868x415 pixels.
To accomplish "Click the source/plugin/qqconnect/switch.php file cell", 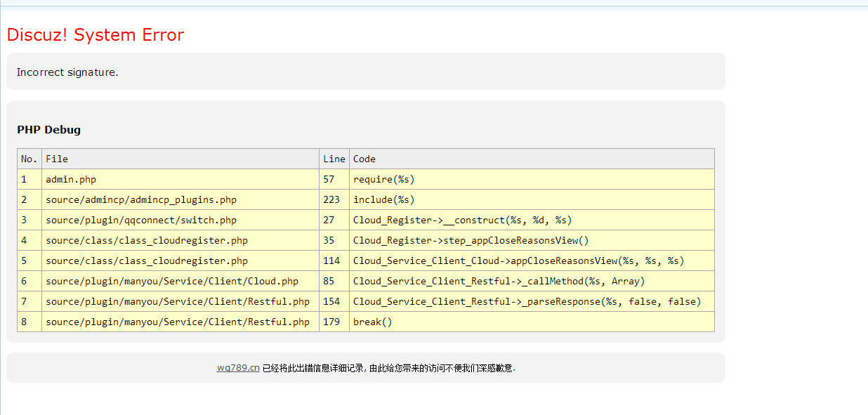I will point(180,220).
